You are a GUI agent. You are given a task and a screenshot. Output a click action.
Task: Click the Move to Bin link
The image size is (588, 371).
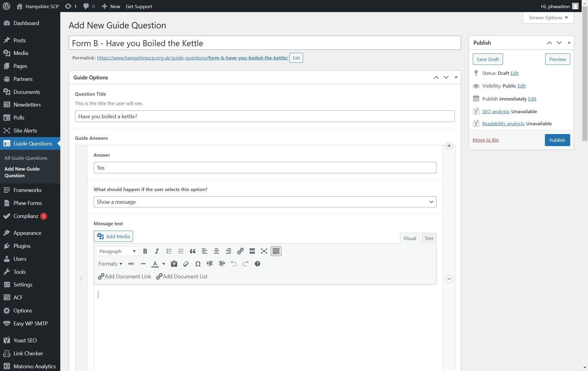[x=485, y=140]
